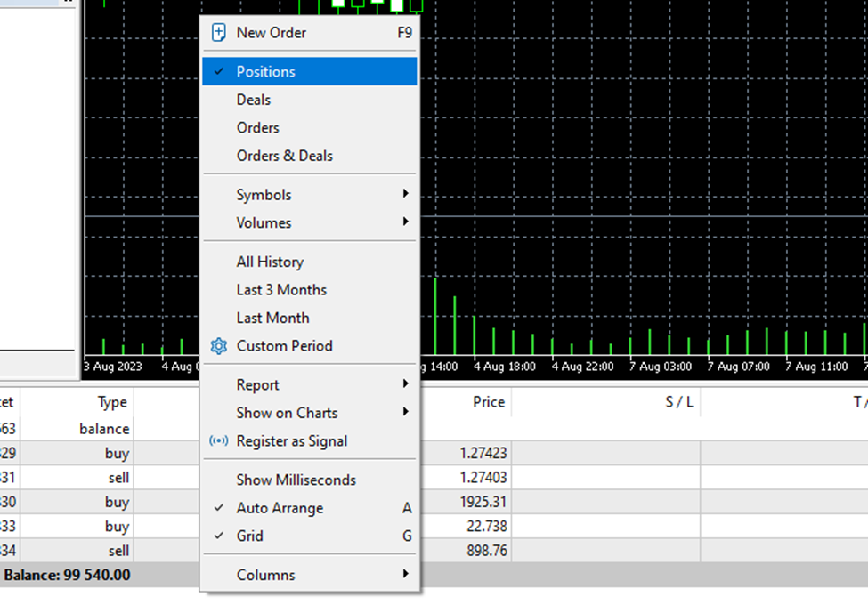Open the Report submenu
Viewport: 868px width, 613px height.
point(310,385)
